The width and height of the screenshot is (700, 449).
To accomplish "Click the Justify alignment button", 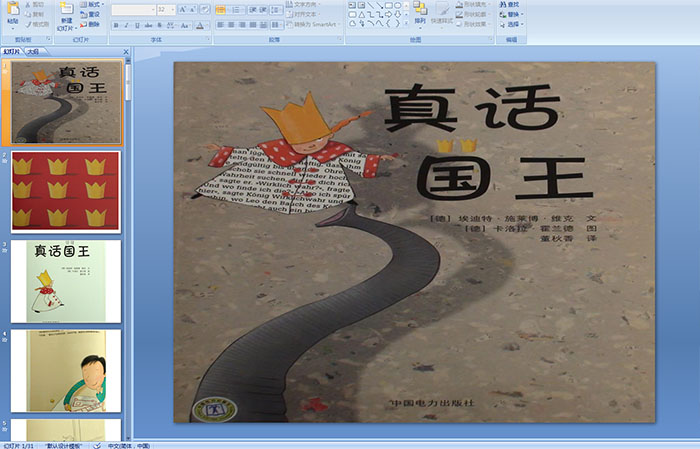I will pyautogui.click(x=253, y=25).
